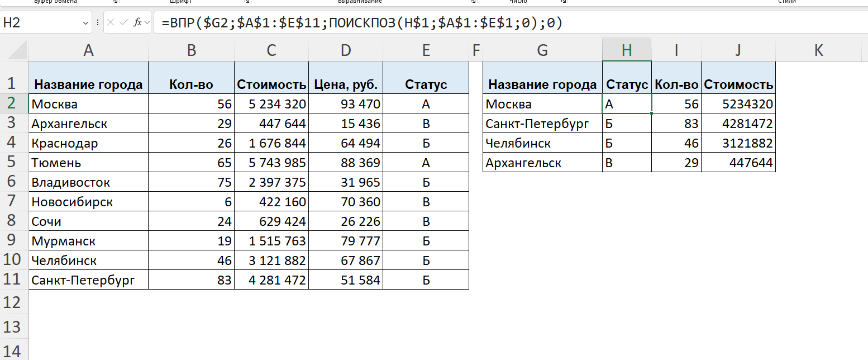Select the Владивосток quantity cell showing 75
This screenshot has width=868, height=360.
[191, 182]
